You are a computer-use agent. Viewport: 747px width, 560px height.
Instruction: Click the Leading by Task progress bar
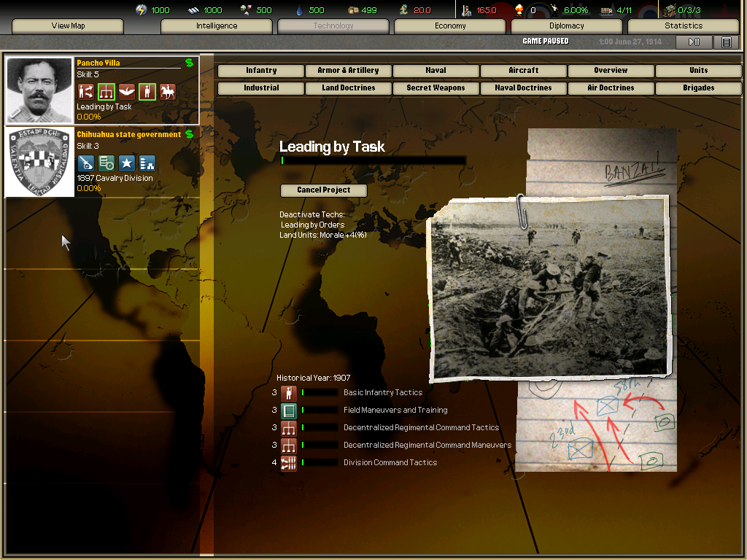click(x=373, y=160)
